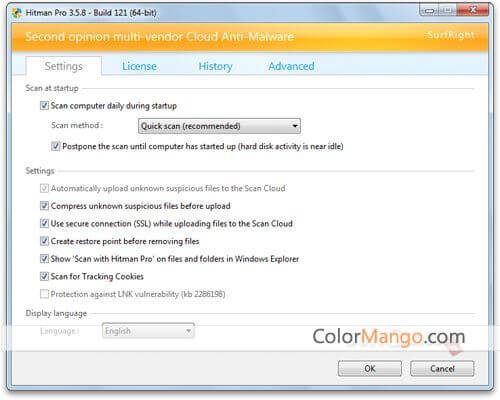Close the Hitman Pro settings window

point(473,10)
